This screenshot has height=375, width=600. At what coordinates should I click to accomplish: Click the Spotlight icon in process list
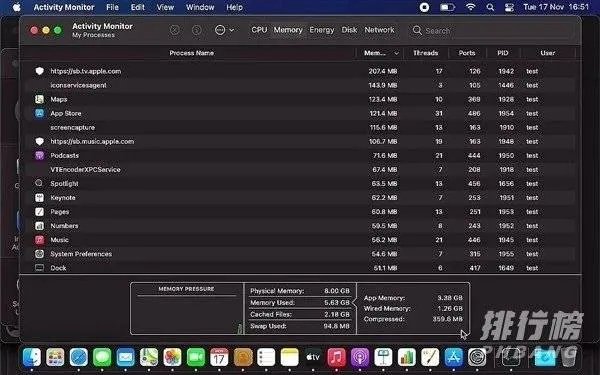39,183
